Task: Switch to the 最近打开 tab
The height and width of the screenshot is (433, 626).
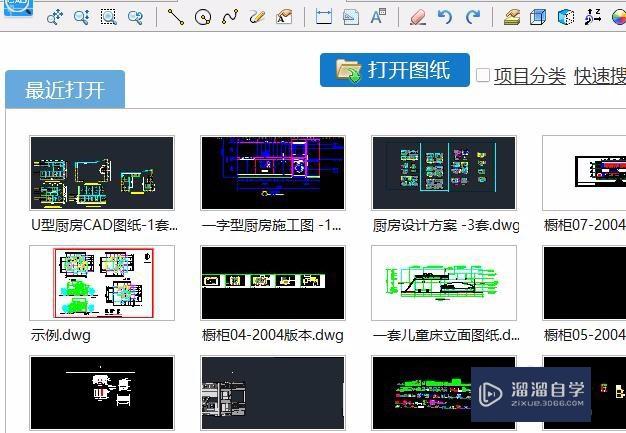Action: click(x=65, y=89)
